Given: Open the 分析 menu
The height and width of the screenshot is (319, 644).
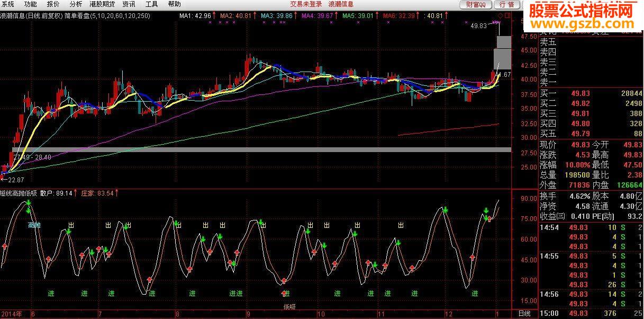Looking at the screenshot, I should pyautogui.click(x=76, y=4).
